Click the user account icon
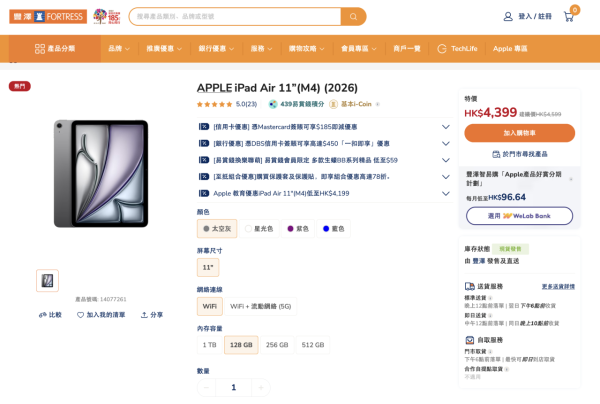Screen dimensions: 600x404 [508, 16]
